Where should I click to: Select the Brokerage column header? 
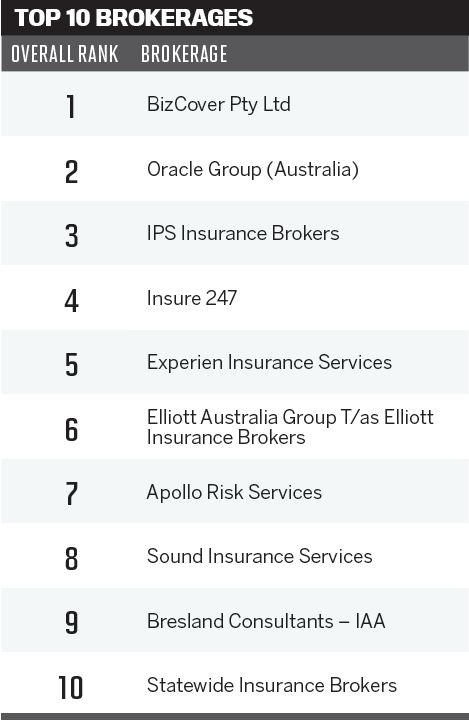point(184,54)
